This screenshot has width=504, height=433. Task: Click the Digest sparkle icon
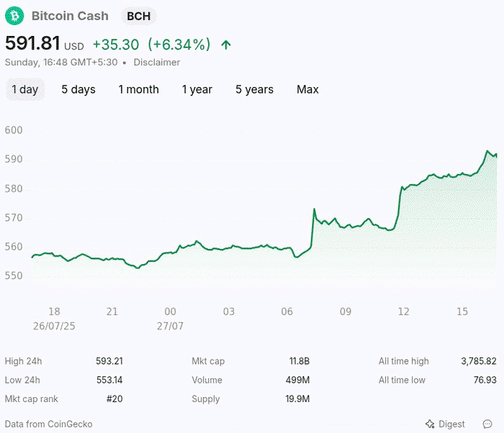point(430,424)
